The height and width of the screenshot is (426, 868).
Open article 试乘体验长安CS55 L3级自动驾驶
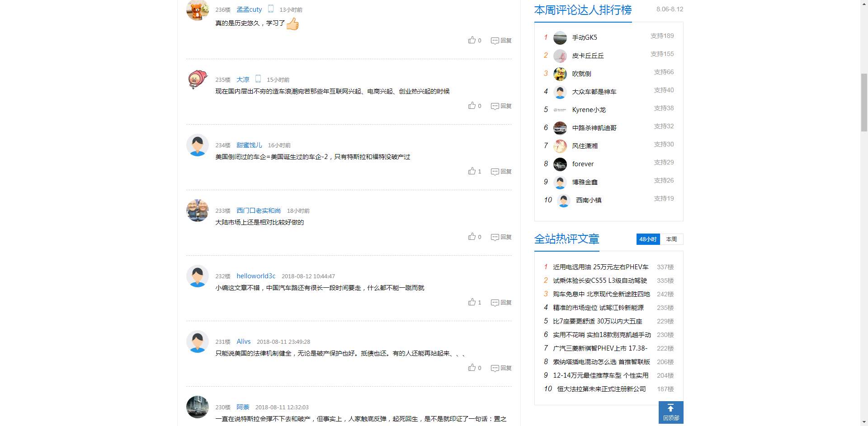click(599, 281)
